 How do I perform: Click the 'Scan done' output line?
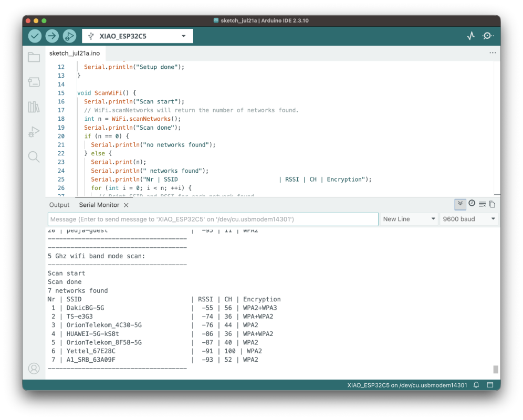point(65,282)
